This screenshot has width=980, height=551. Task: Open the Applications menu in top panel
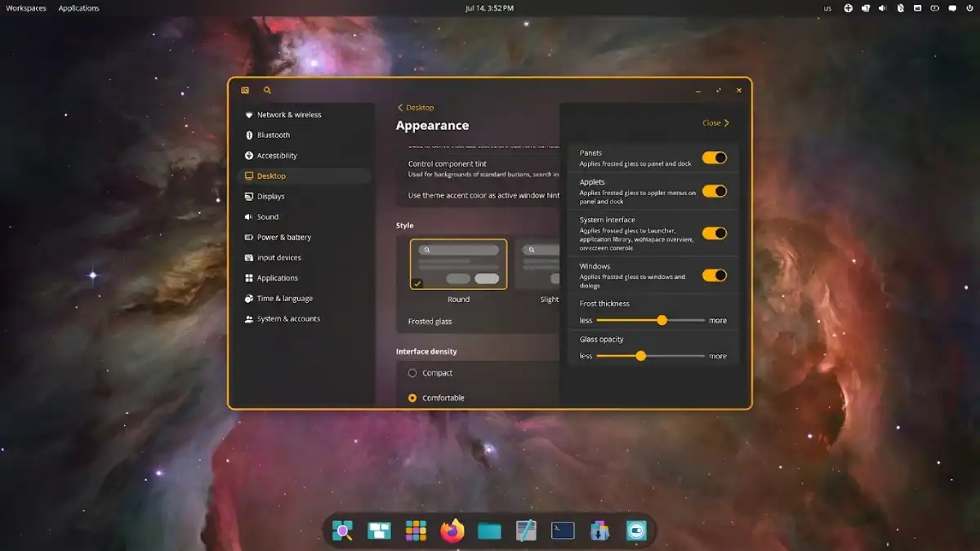click(79, 8)
